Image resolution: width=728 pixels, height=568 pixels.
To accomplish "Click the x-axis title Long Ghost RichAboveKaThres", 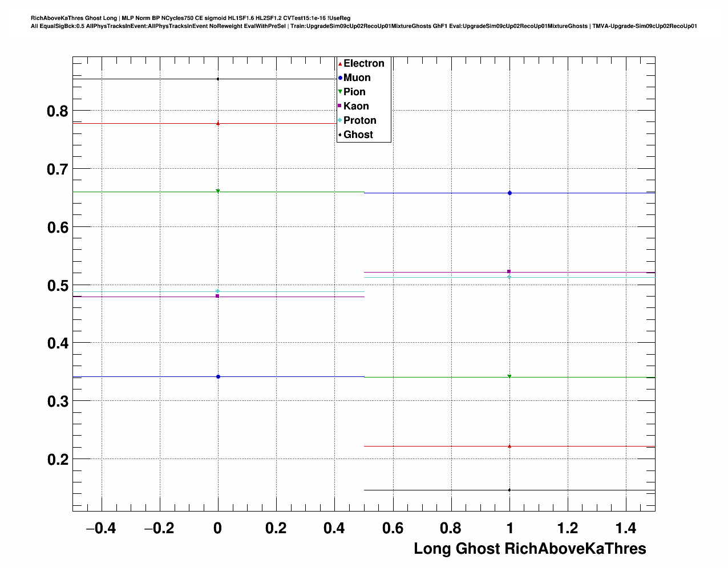I will [529, 549].
